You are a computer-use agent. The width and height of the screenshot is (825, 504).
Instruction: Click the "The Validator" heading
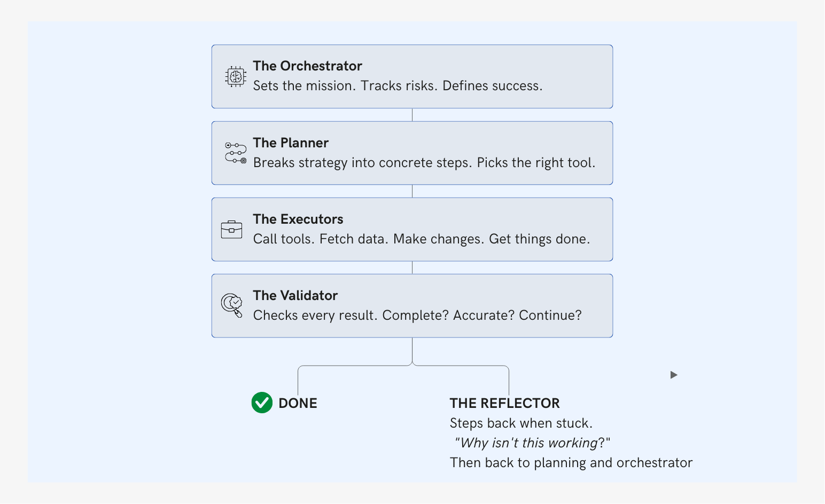295,296
